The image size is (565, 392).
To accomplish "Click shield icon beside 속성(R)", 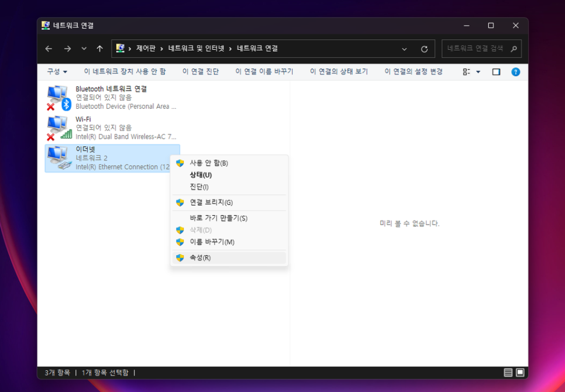I will (180, 258).
